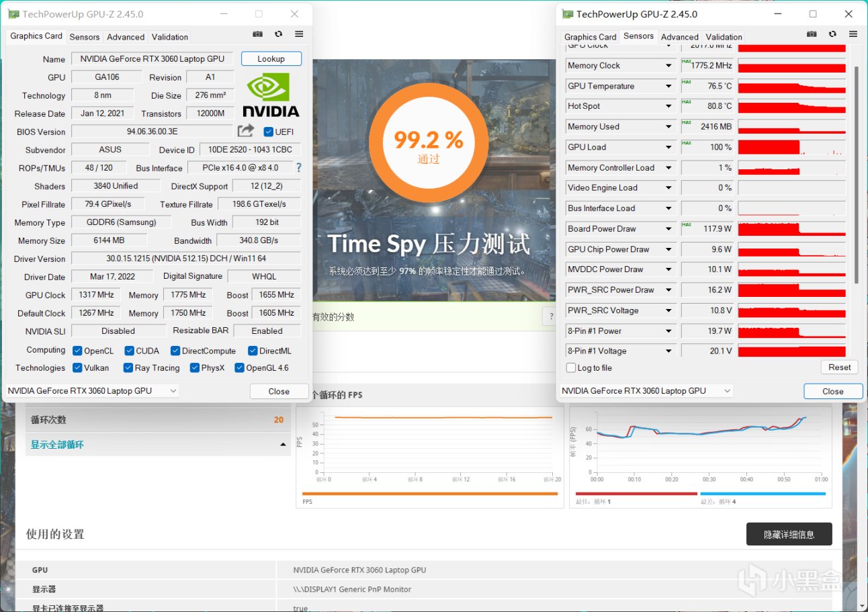This screenshot has height=612, width=868.
Task: Toggle the OpenCL checkbox
Action: pos(77,351)
